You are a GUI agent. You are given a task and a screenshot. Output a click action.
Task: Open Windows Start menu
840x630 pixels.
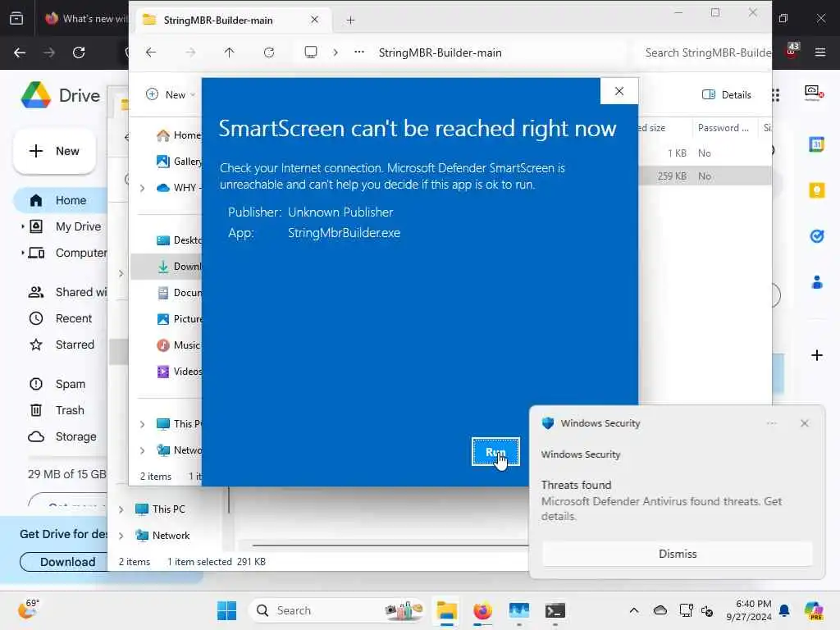(x=226, y=610)
